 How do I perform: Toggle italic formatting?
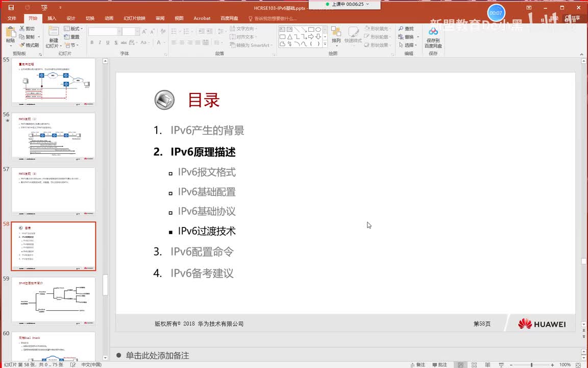[100, 42]
